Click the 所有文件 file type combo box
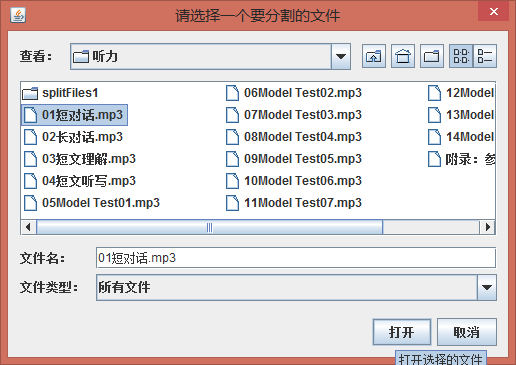Screen dimensions: 516x365 coord(296,287)
